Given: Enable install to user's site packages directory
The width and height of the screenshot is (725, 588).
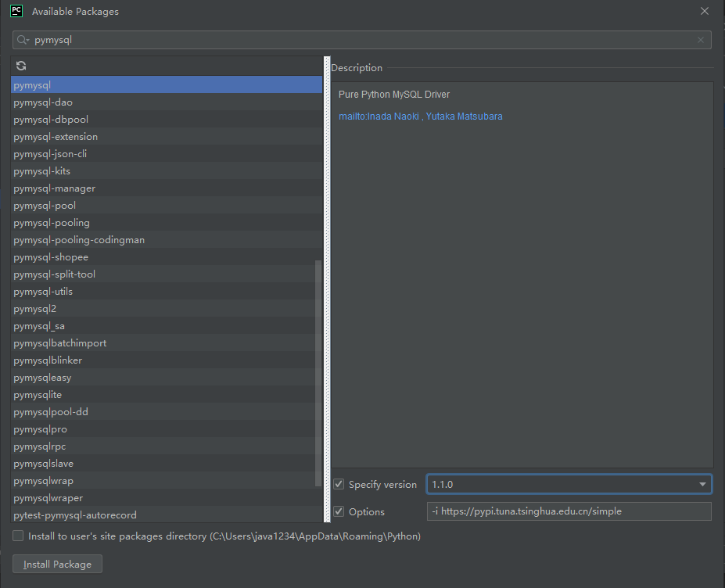Looking at the screenshot, I should click(x=18, y=536).
